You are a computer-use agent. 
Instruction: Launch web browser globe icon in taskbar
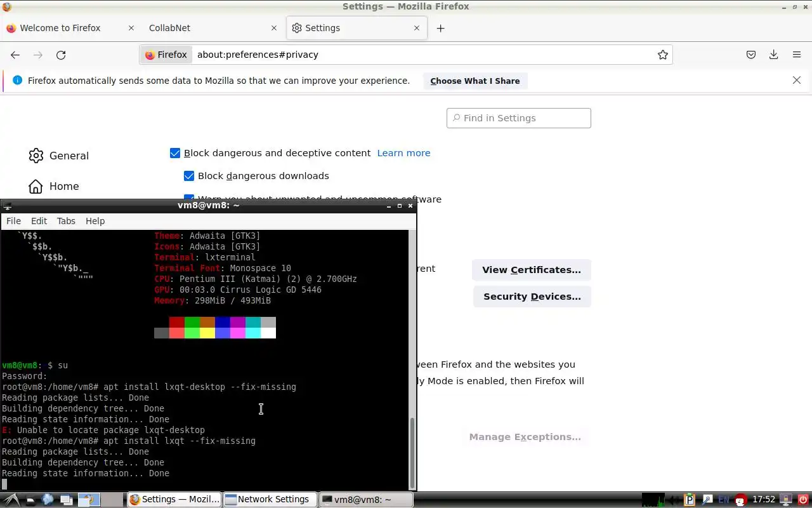pyautogui.click(x=48, y=500)
